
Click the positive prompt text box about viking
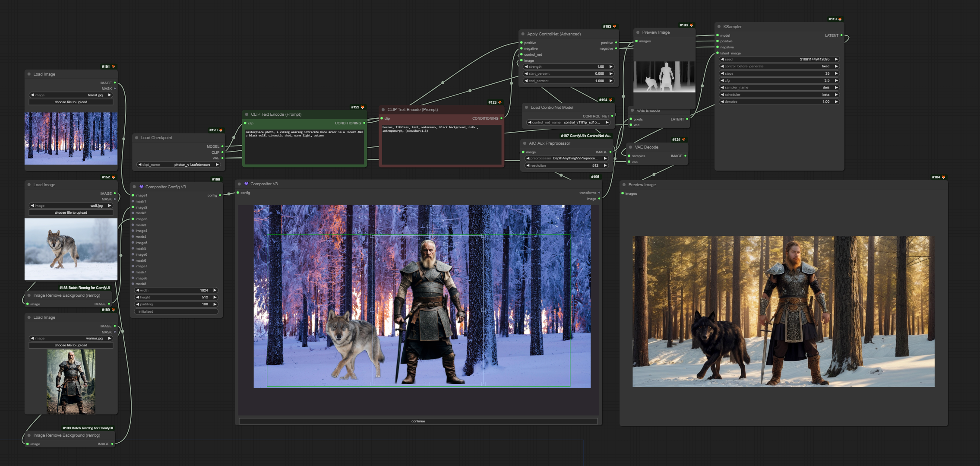(x=304, y=146)
